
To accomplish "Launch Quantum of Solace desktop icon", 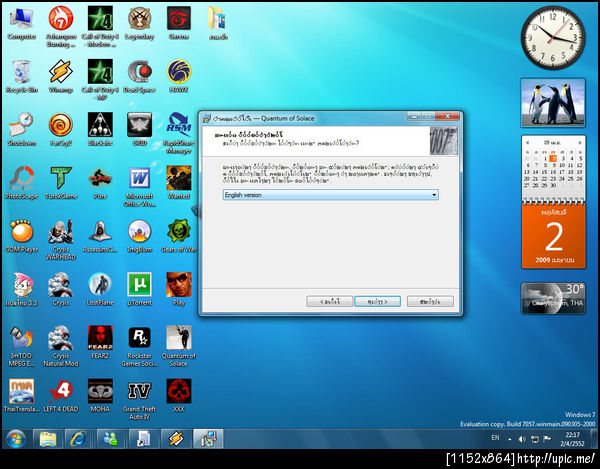I will (179, 346).
